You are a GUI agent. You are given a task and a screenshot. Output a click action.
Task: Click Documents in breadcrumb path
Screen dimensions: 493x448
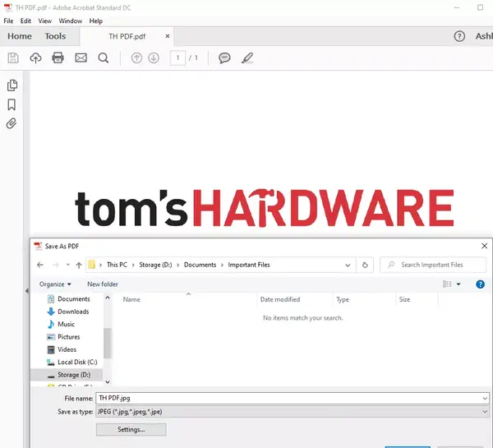[x=200, y=265]
